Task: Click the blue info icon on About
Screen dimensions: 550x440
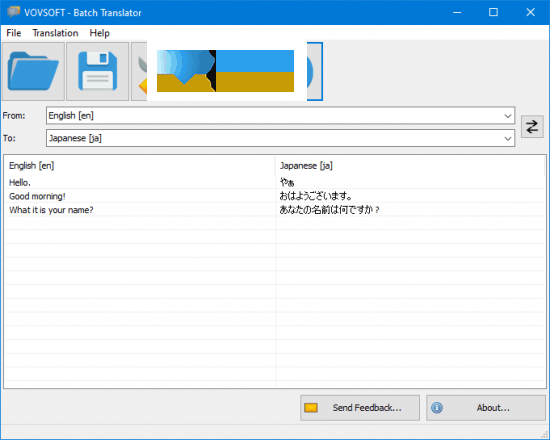Action: click(x=437, y=408)
